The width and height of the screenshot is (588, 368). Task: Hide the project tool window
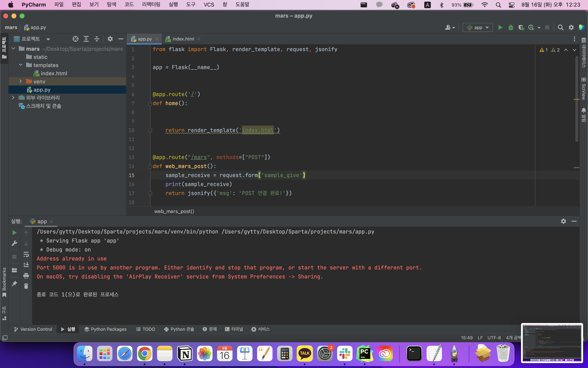pos(121,39)
